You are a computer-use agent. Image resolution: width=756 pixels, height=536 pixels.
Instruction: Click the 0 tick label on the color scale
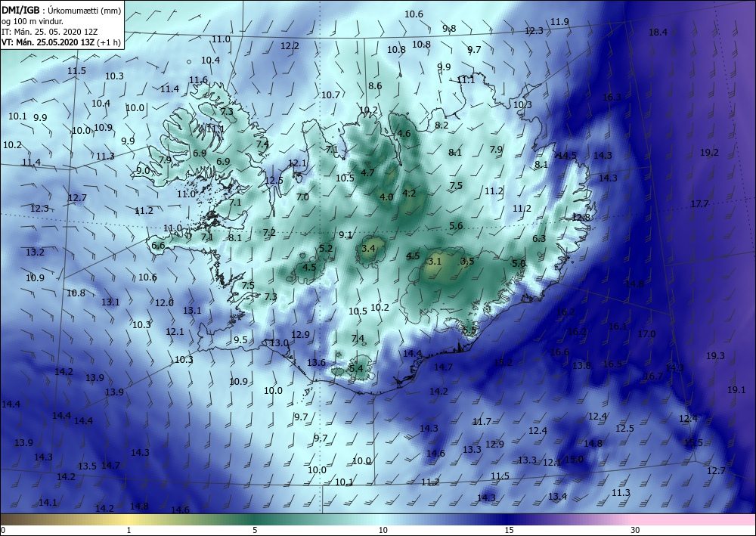pyautogui.click(x=3, y=530)
